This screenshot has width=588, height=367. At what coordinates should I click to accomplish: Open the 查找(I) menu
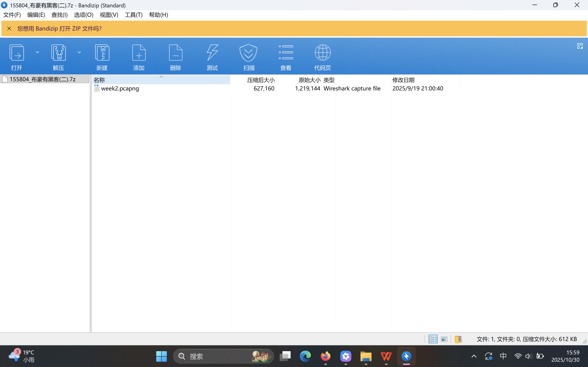pos(60,15)
